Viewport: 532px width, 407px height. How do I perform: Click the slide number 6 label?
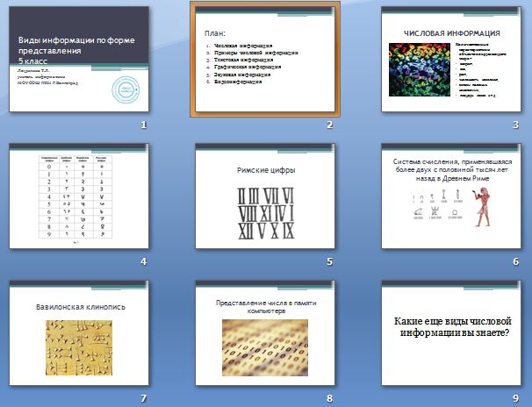click(515, 261)
